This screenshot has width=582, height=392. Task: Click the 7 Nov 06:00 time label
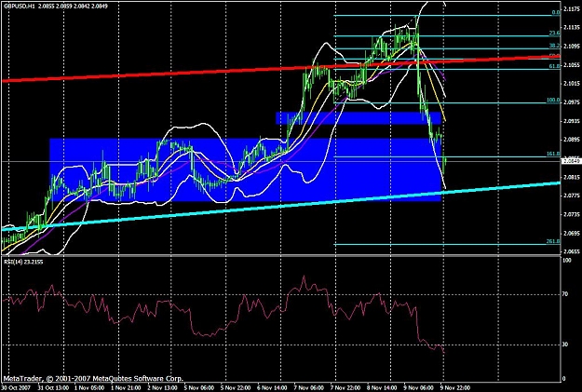pyautogui.click(x=308, y=388)
